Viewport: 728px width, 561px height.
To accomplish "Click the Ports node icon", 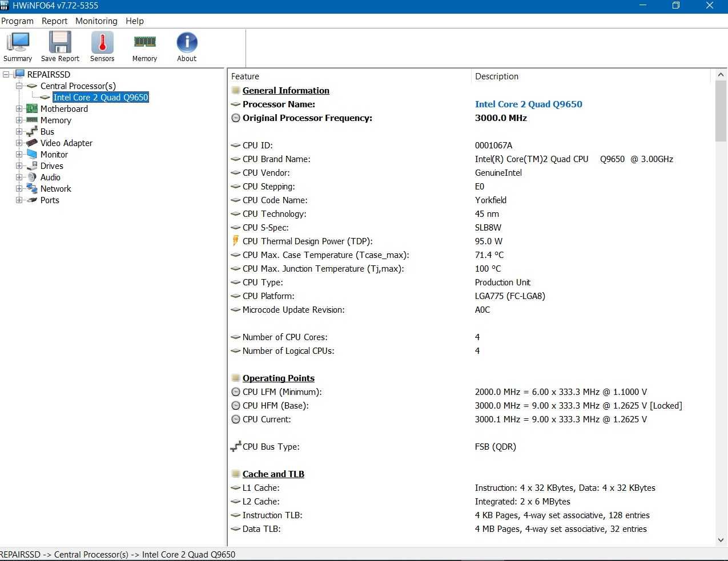I will (x=32, y=200).
